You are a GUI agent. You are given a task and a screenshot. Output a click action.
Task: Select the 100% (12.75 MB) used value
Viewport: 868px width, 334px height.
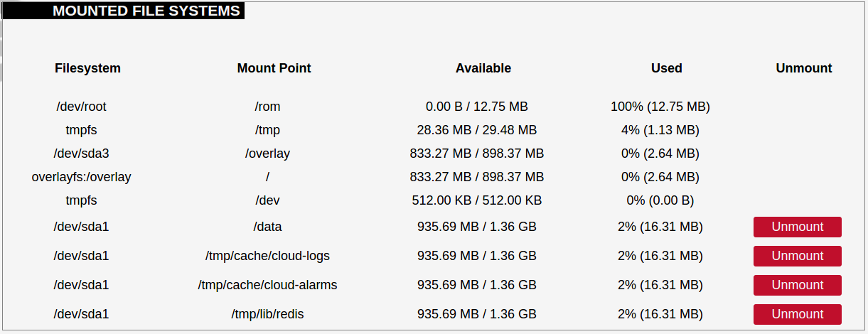pyautogui.click(x=660, y=107)
